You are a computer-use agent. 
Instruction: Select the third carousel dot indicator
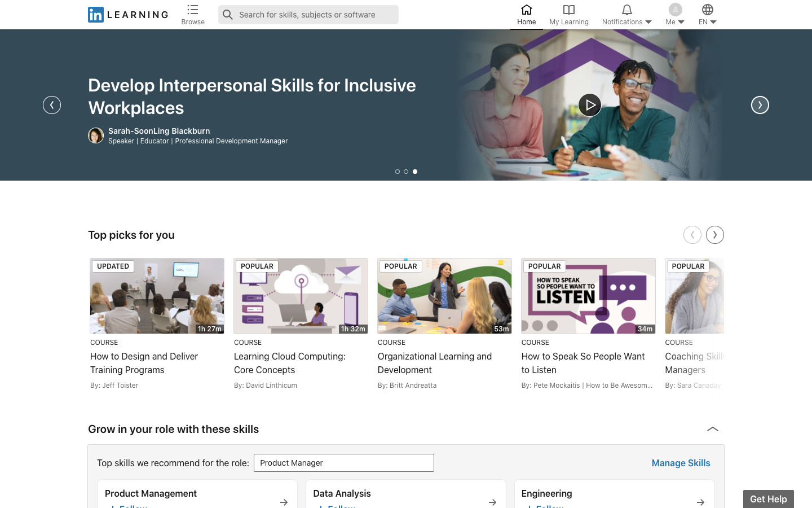click(x=415, y=172)
